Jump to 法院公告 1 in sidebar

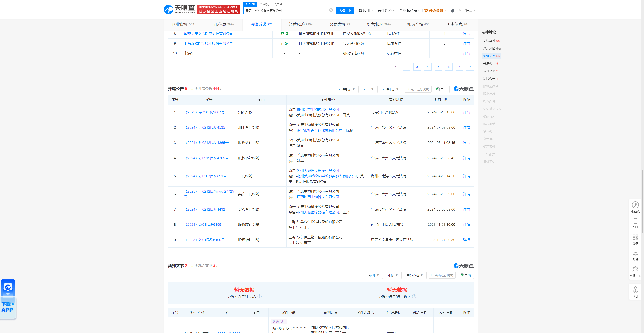point(490,79)
